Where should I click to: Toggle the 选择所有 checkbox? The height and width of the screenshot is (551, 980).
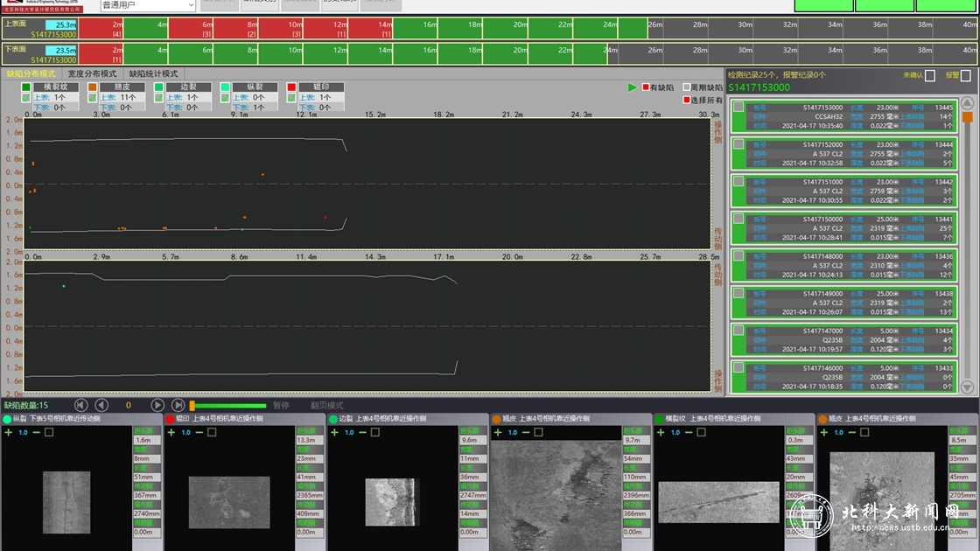686,100
